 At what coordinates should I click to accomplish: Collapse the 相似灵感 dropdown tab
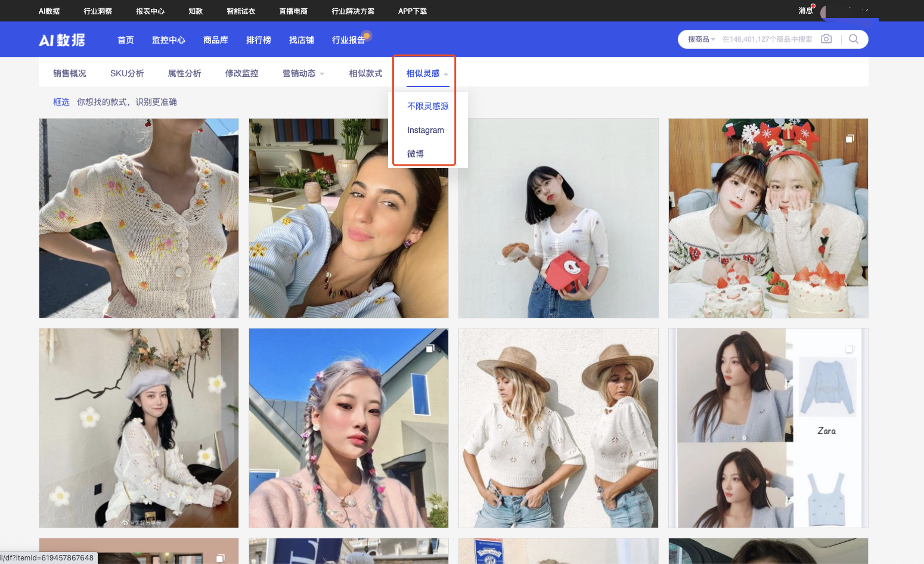(x=427, y=73)
